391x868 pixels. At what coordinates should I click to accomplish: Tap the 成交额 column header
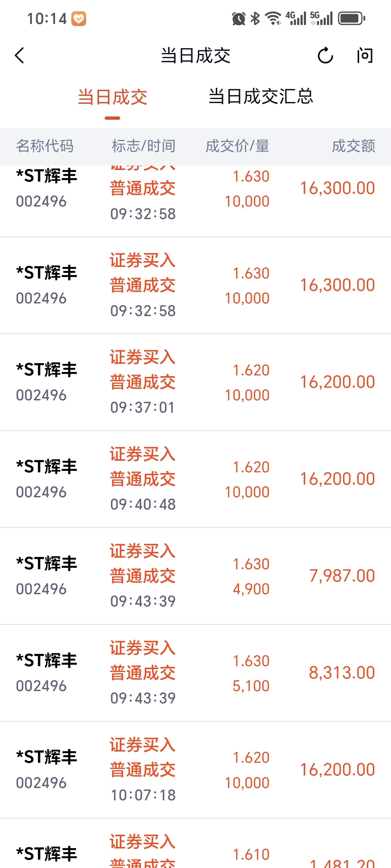pyautogui.click(x=353, y=146)
